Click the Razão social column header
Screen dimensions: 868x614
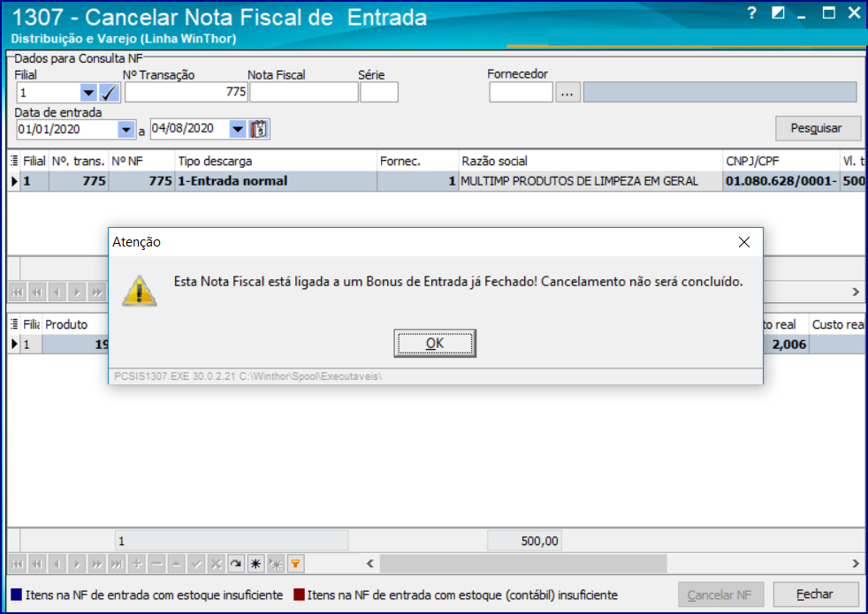pyautogui.click(x=590, y=161)
